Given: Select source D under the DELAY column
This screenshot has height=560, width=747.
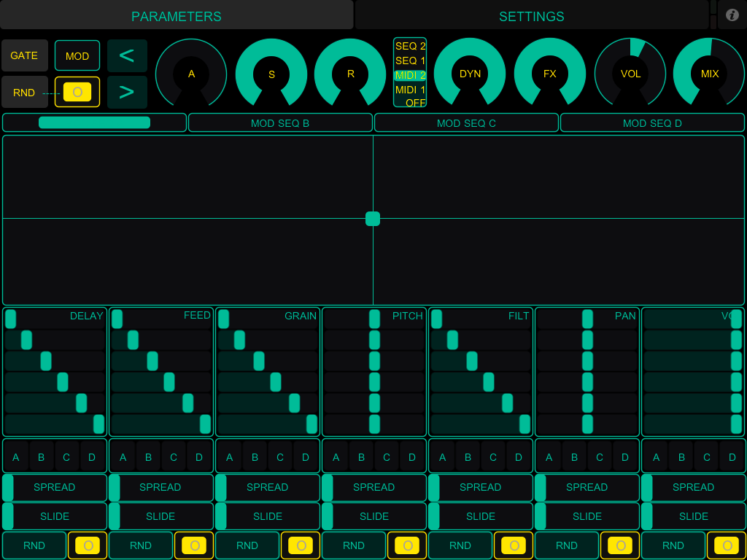Looking at the screenshot, I should (92, 458).
